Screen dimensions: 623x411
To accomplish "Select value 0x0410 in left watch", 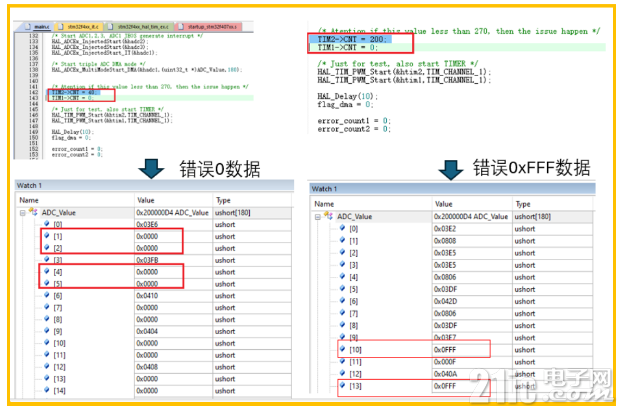I will pos(147,296).
